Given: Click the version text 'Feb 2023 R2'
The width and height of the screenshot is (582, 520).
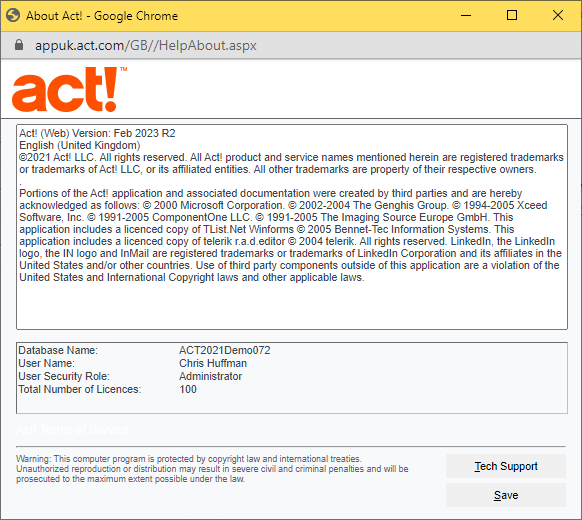Looking at the screenshot, I should tap(144, 133).
